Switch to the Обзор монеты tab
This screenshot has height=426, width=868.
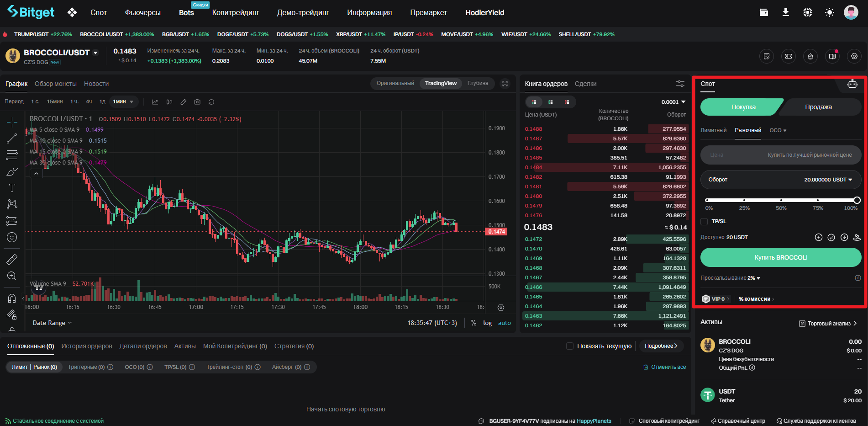tap(56, 84)
